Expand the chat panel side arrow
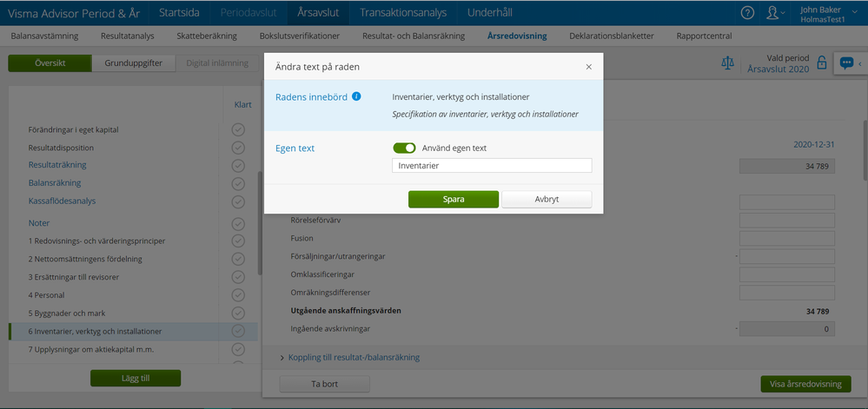The width and height of the screenshot is (868, 409). point(860,63)
